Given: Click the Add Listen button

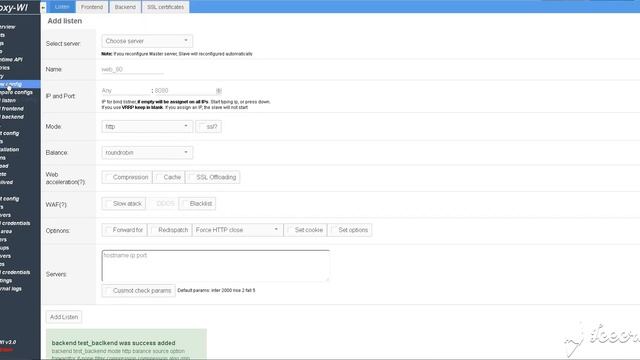Looking at the screenshot, I should tap(64, 317).
